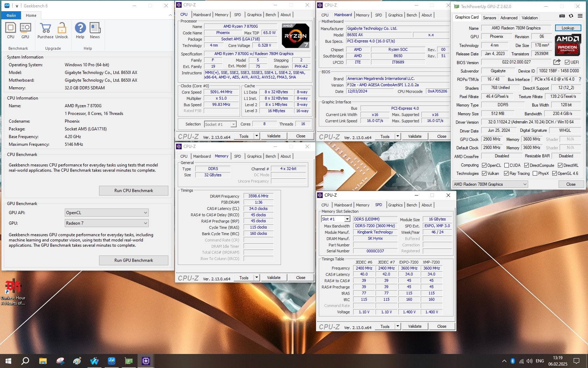
Task: Toggle the Ray Tracing checkbox in GPU-Z
Action: 506,173
